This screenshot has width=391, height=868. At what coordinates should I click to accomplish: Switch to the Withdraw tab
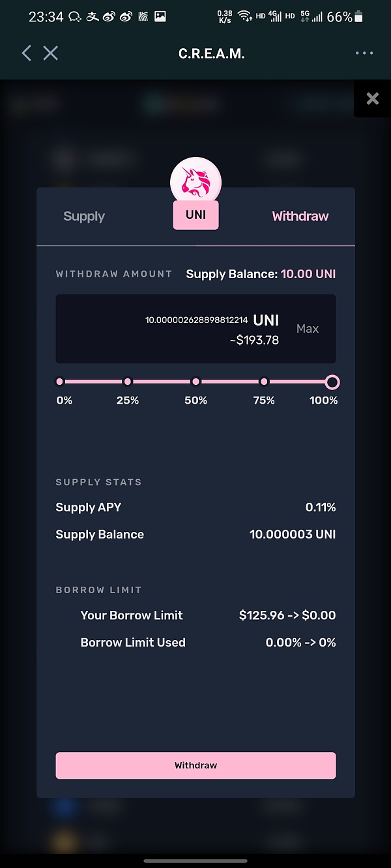[300, 216]
